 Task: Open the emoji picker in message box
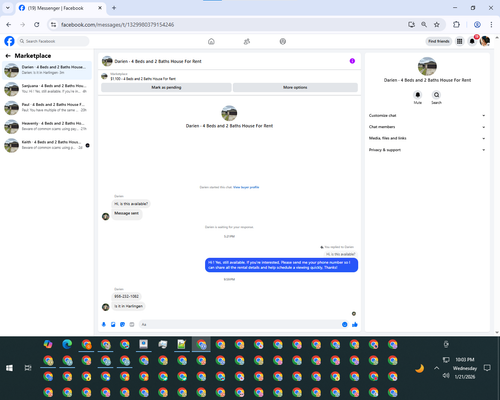coord(345,324)
